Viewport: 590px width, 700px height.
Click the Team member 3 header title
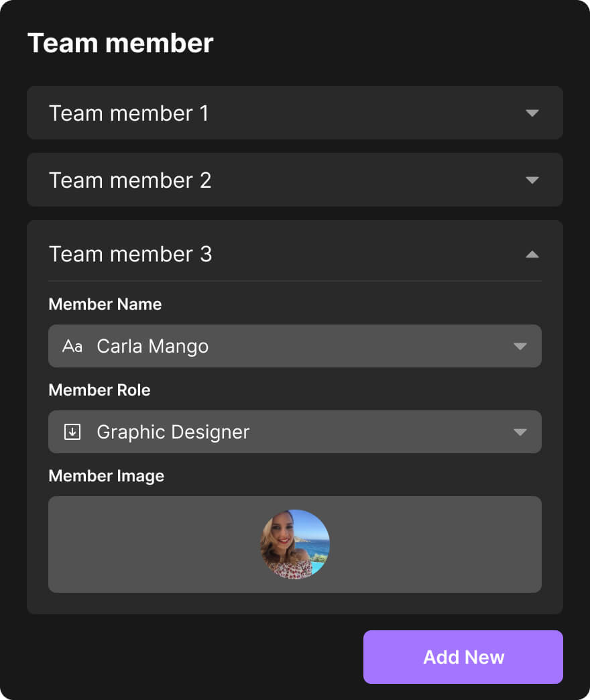pyautogui.click(x=130, y=254)
